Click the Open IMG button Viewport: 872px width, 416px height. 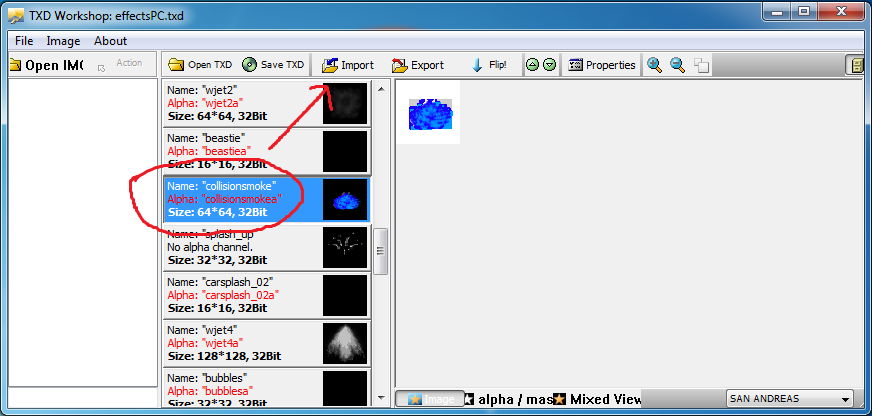point(47,65)
